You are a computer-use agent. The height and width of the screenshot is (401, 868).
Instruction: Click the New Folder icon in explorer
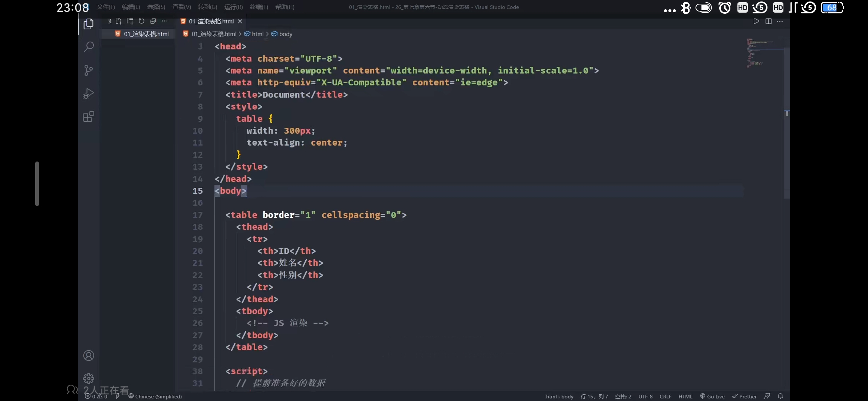click(x=130, y=21)
